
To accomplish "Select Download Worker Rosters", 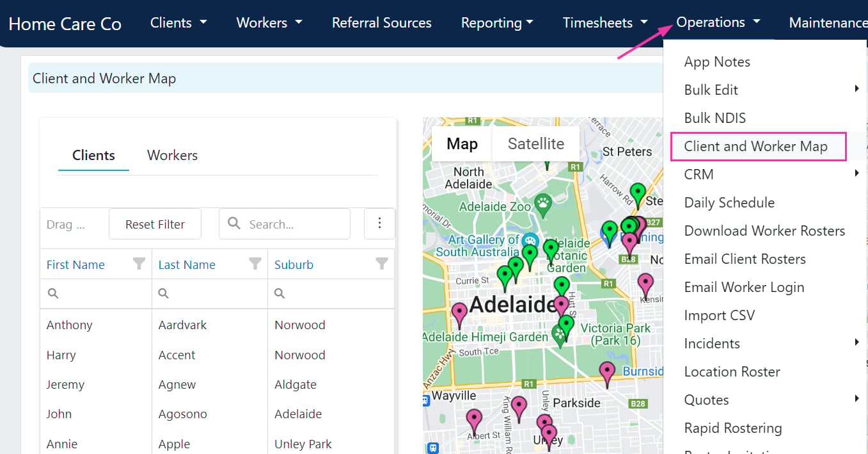I will (x=764, y=231).
